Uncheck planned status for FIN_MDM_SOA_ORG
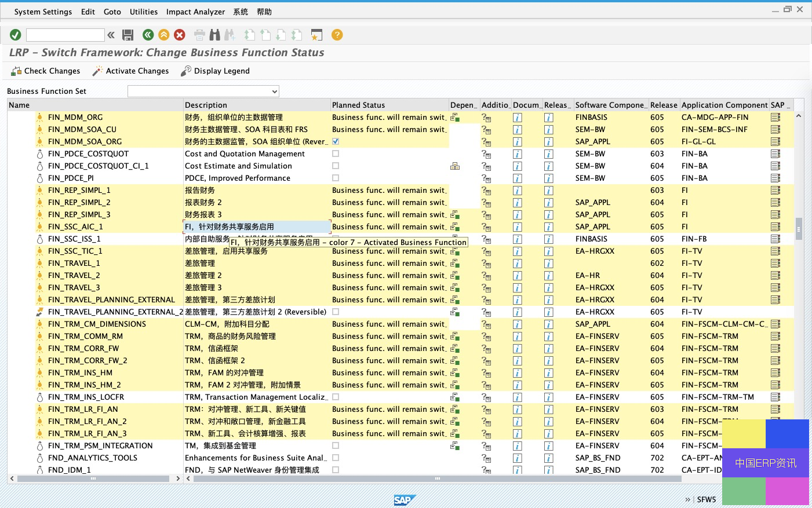812x508 pixels. coord(336,141)
